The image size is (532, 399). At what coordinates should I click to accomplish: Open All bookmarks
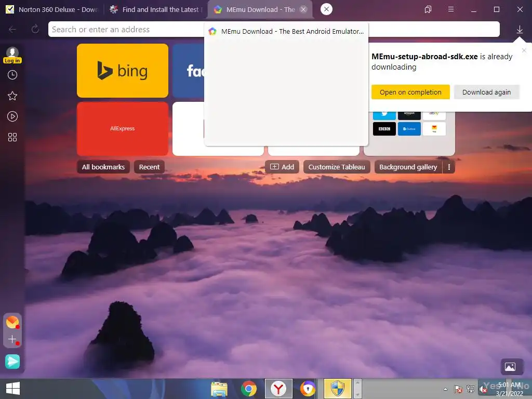click(103, 167)
